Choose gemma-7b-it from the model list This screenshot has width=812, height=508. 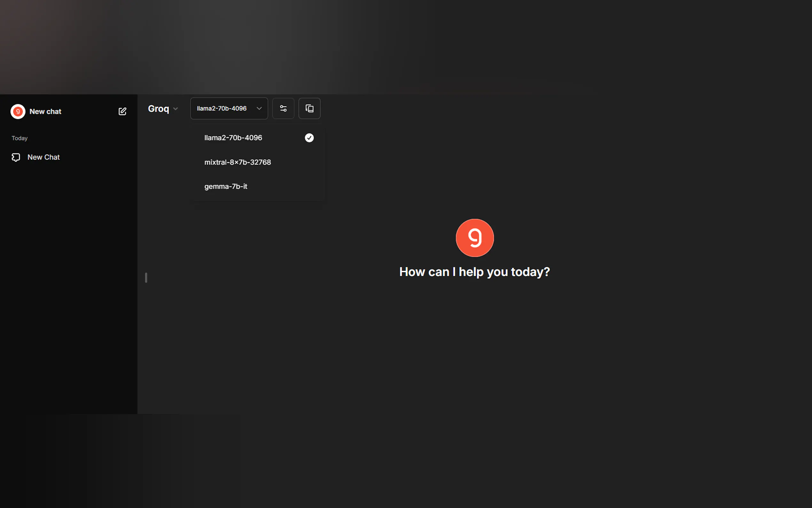click(226, 187)
